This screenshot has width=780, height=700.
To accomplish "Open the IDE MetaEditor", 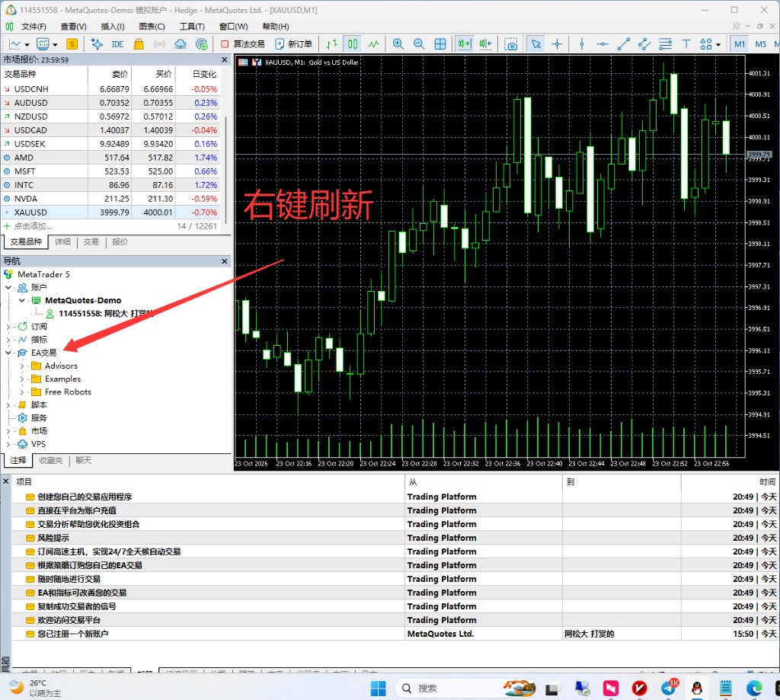I will point(117,44).
